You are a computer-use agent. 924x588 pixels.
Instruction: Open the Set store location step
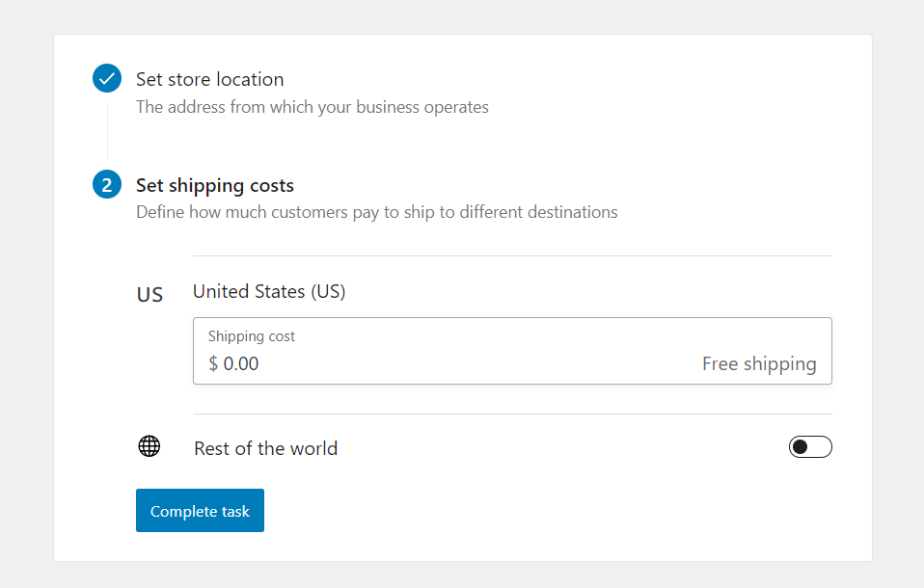[209, 79]
